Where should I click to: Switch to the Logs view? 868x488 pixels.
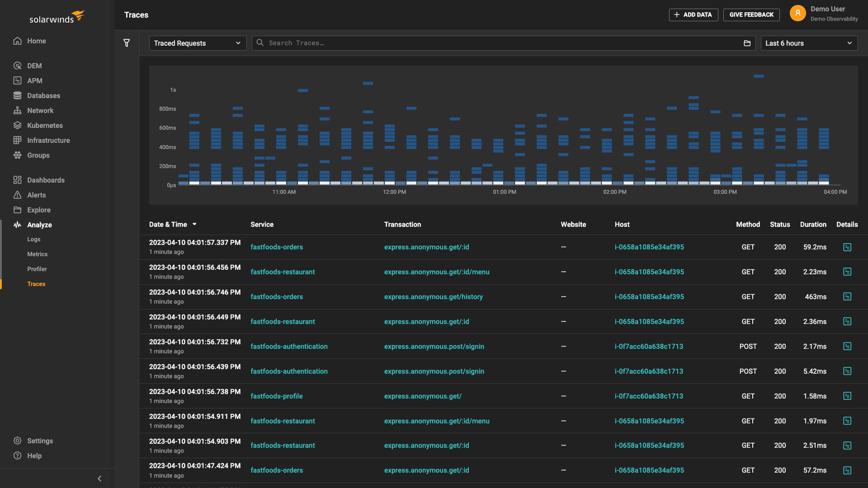point(33,239)
